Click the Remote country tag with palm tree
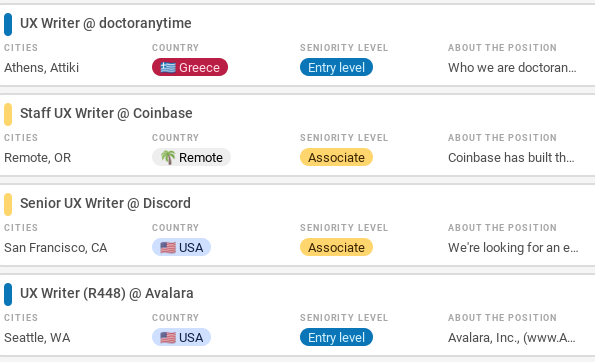This screenshot has height=362, width=595. (191, 157)
